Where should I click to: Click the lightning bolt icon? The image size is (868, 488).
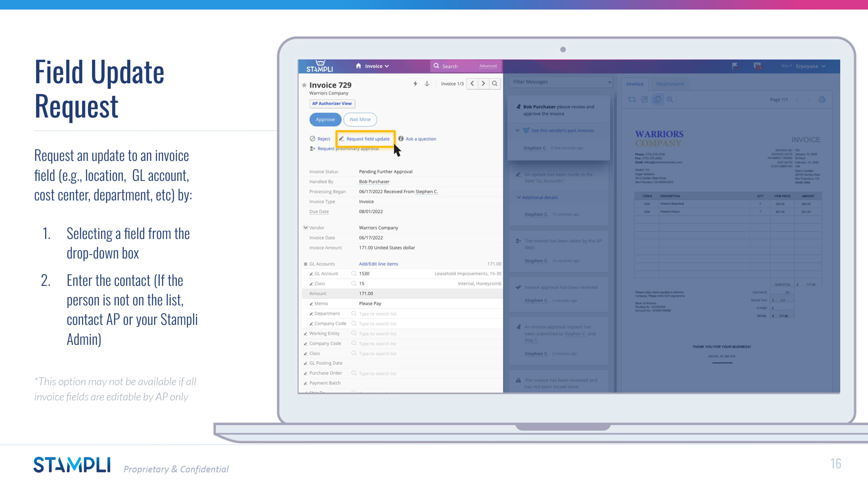coord(415,84)
